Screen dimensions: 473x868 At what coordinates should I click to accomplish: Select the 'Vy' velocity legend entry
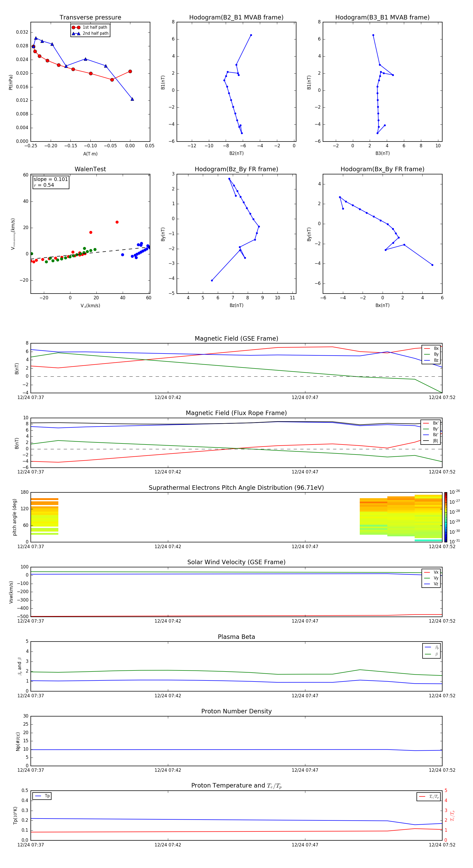(431, 578)
